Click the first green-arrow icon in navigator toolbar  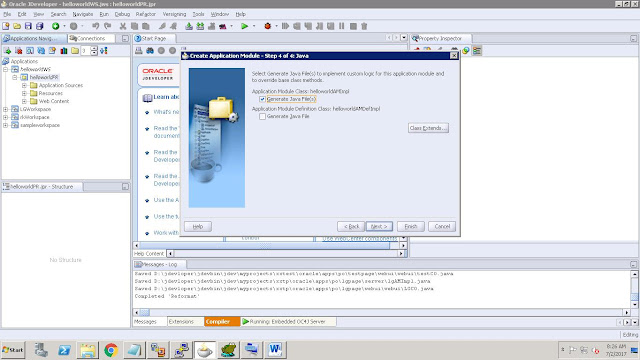click(7, 51)
